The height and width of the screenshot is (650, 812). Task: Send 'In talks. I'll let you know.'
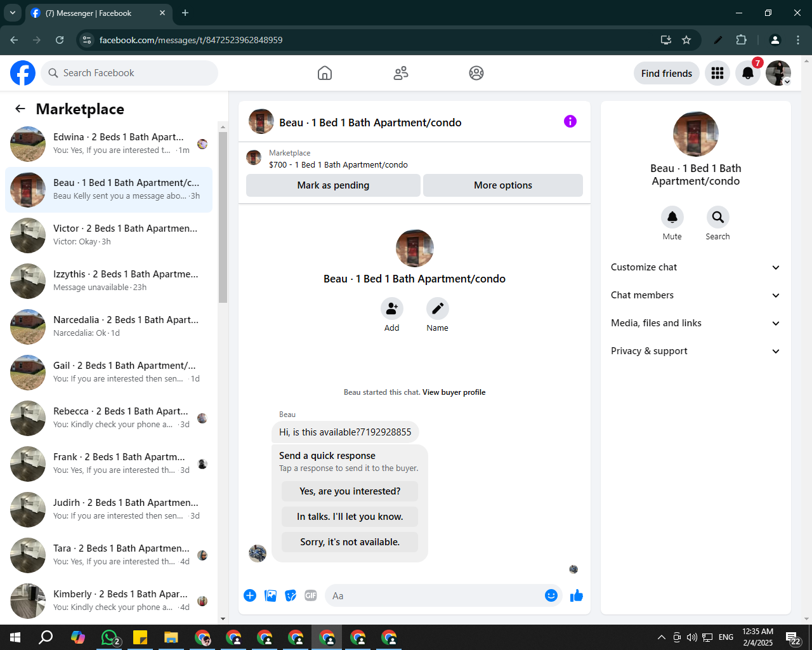tap(350, 517)
